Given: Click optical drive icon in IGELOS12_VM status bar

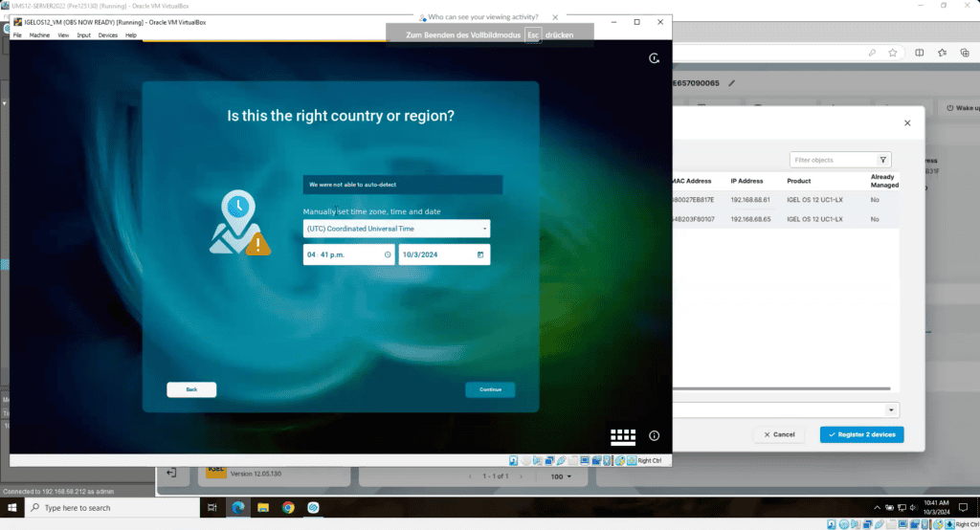Looking at the screenshot, I should tap(525, 460).
